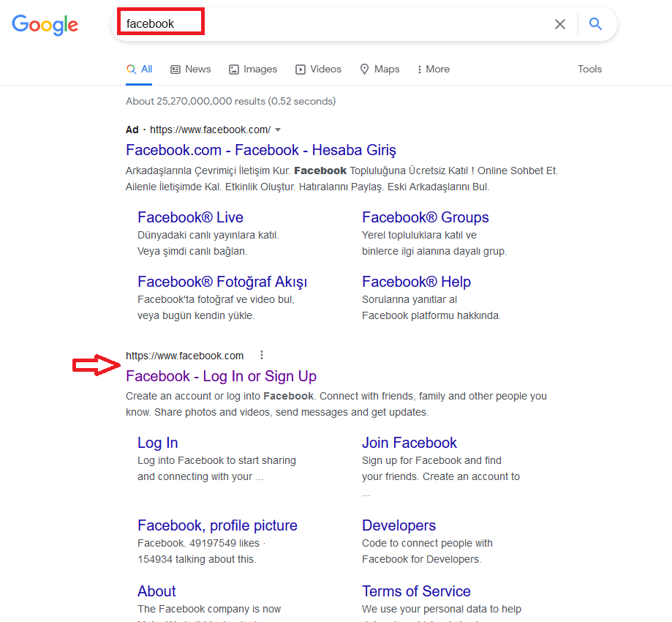This screenshot has height=622, width=672.
Task: Open the Tools menu
Action: tap(589, 69)
